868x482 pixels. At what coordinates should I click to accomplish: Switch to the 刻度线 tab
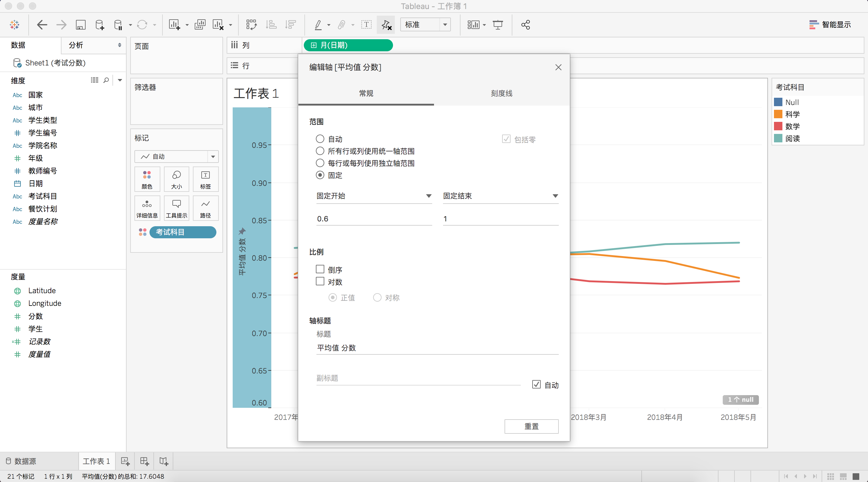(501, 94)
